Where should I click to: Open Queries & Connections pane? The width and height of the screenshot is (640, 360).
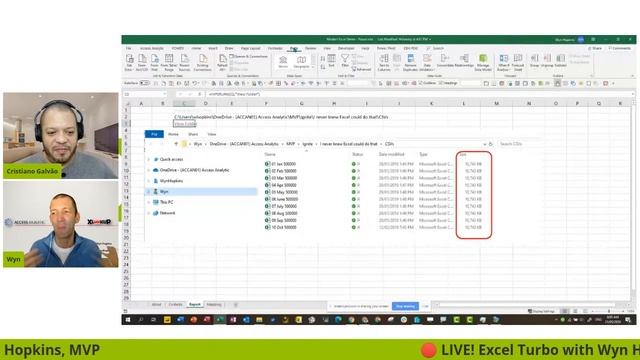pyautogui.click(x=249, y=56)
